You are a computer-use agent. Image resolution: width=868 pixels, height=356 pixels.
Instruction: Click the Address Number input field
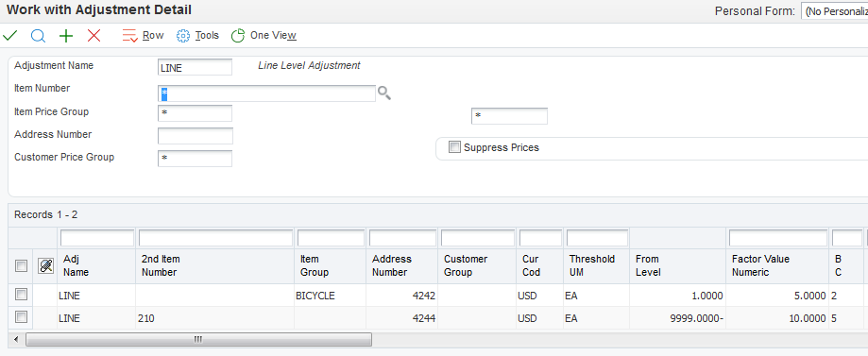click(196, 136)
